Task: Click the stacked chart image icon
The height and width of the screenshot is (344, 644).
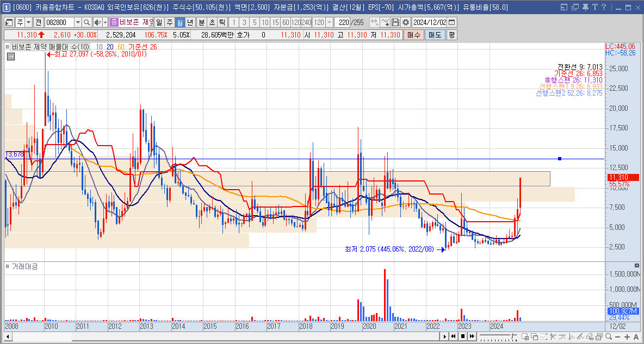Action: pyautogui.click(x=599, y=336)
